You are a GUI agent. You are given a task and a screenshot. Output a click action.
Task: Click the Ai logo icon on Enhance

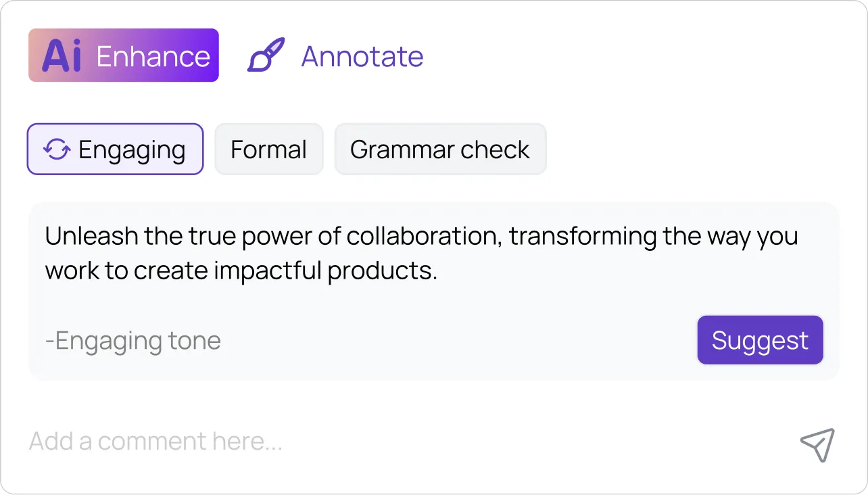(x=59, y=55)
